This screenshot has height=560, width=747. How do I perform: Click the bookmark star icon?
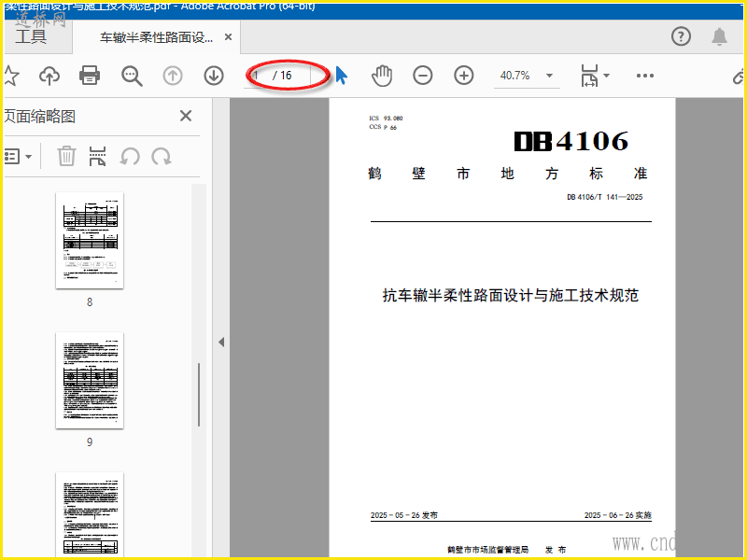pos(11,76)
